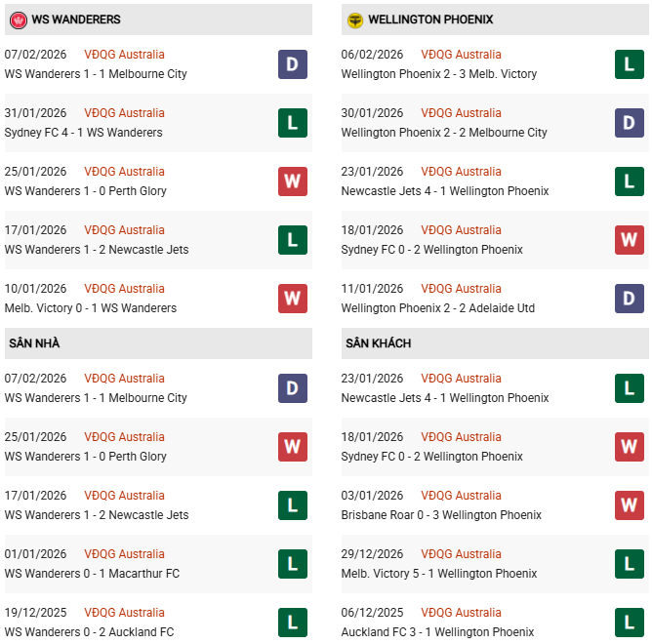Open the Auckland FC 3-1 Wellington Phoenix match

[438, 632]
